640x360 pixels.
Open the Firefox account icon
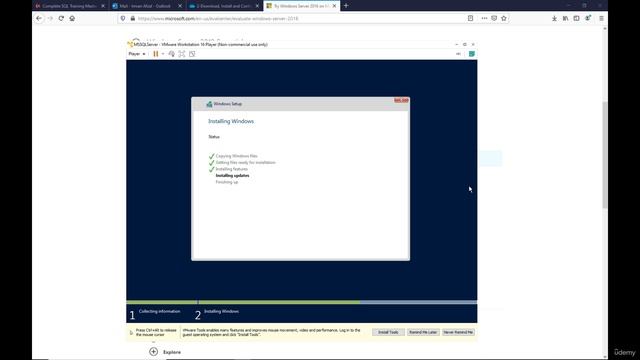pos(588,18)
